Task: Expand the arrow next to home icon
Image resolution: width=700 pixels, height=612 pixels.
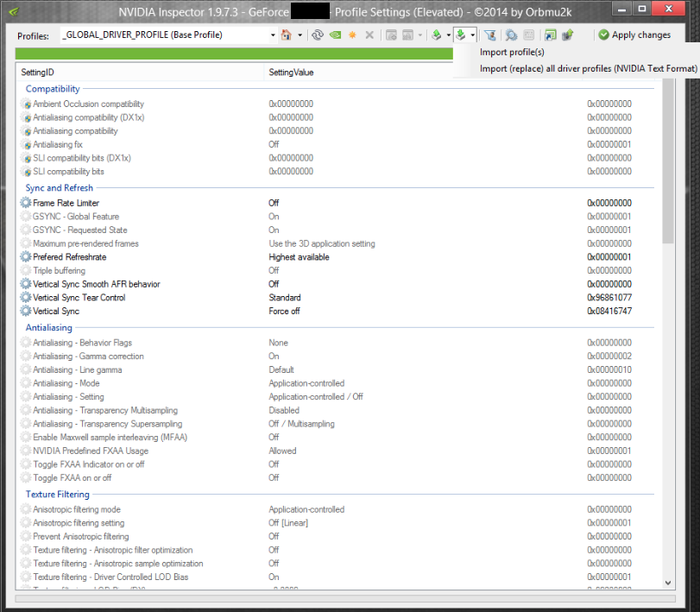Action: 300,35
